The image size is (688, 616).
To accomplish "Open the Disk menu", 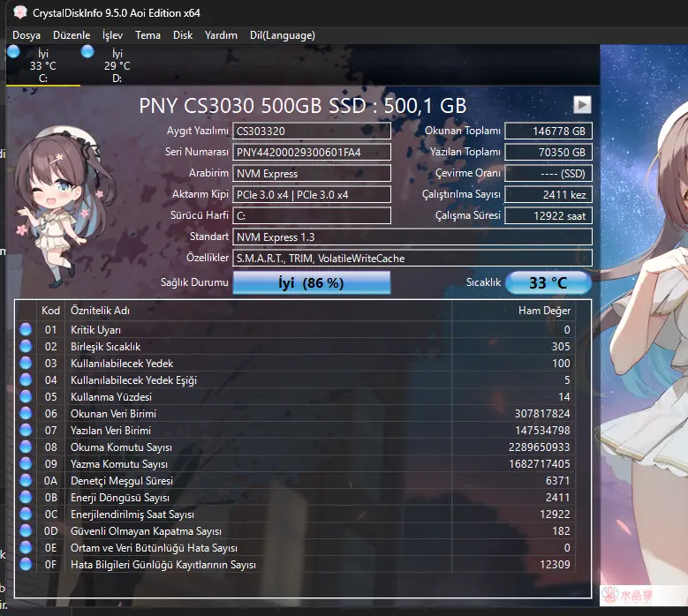I will (x=183, y=35).
